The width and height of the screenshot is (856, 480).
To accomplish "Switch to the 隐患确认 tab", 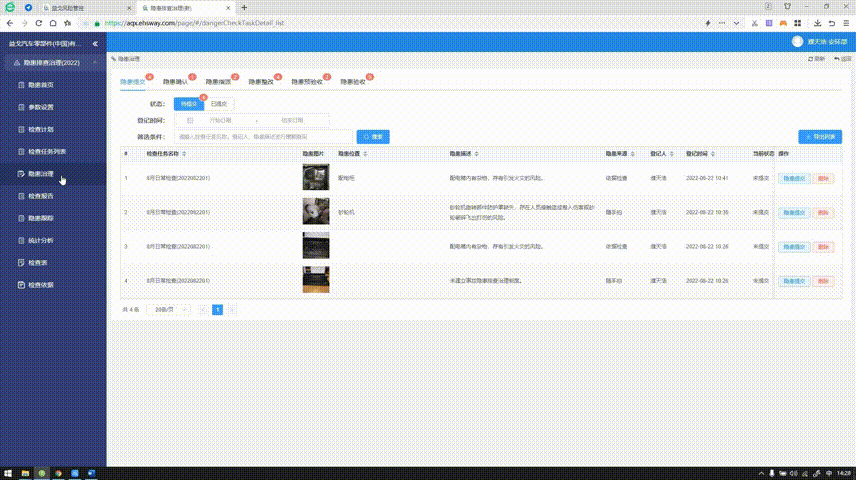I will click(176, 82).
